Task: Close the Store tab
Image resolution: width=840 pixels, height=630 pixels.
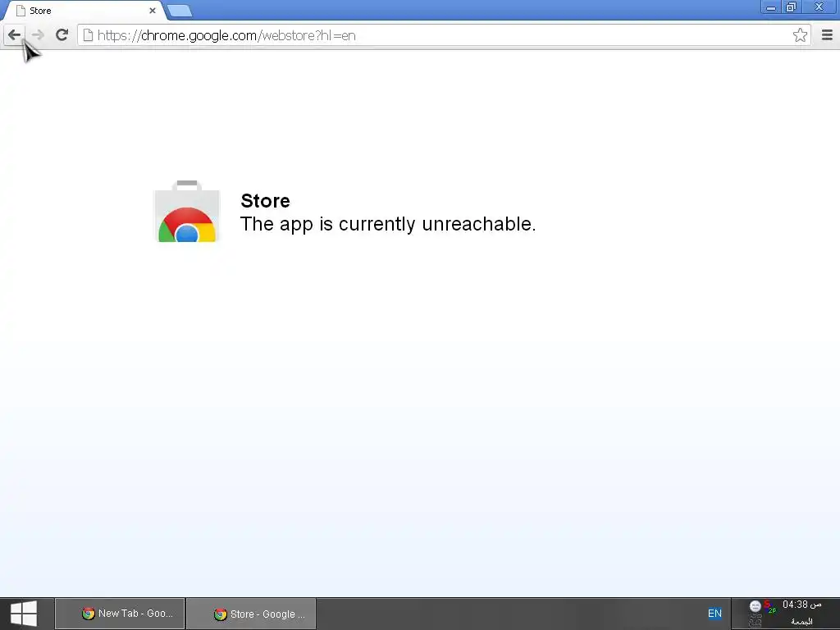Action: [152, 11]
